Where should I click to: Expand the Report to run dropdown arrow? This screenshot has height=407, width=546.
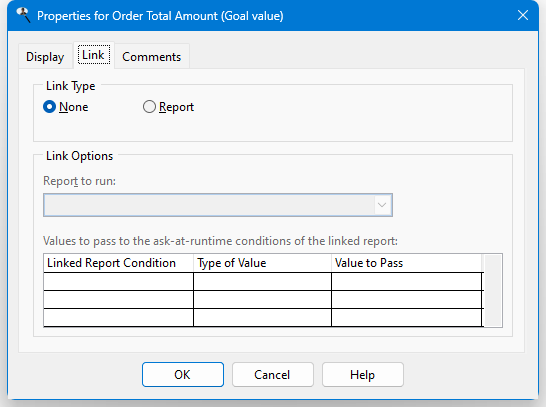click(382, 205)
